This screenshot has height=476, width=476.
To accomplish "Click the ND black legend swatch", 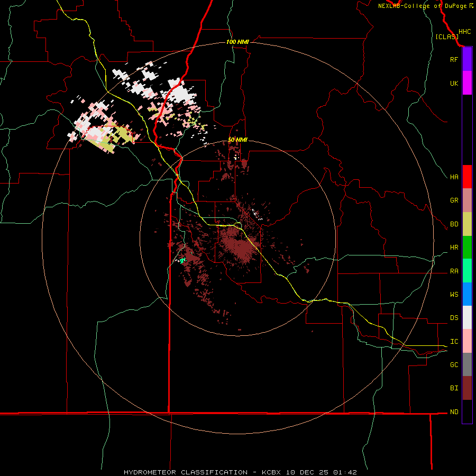I will [467, 411].
